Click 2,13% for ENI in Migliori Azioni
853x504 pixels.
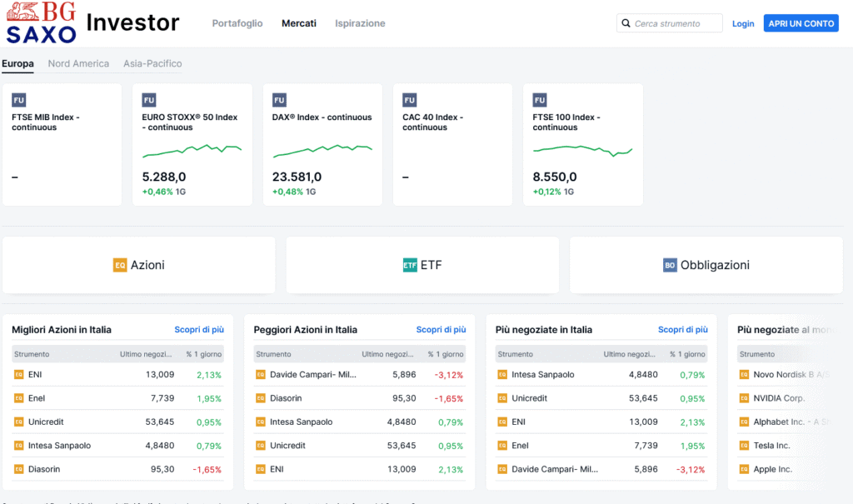pyautogui.click(x=209, y=375)
